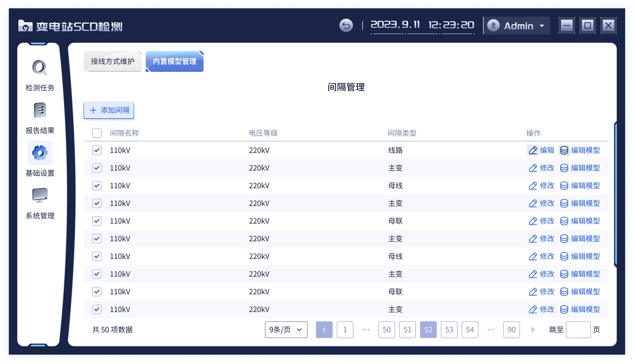The height and width of the screenshot is (364, 634).
Task: Click database icon in the second 母联 row
Action: pos(564,292)
